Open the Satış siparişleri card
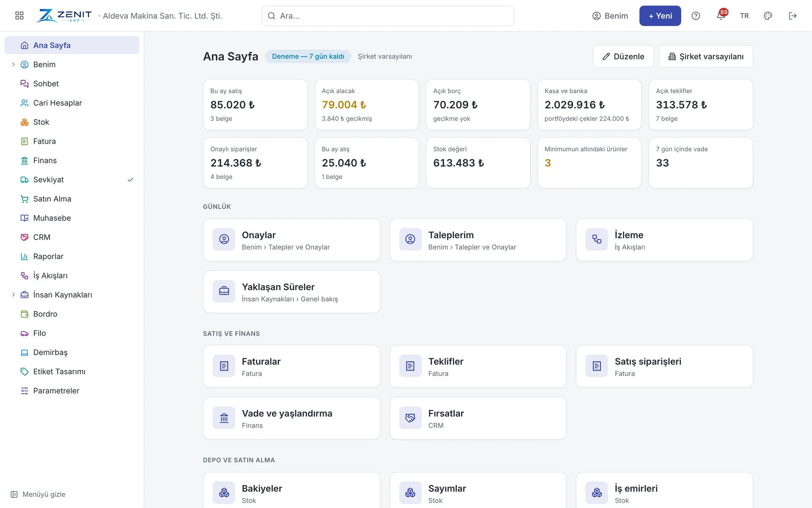The height and width of the screenshot is (508, 812). point(664,366)
